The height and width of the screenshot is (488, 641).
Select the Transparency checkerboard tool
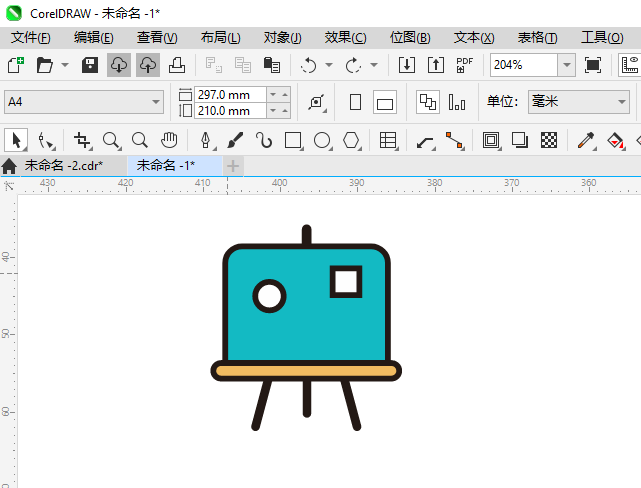(549, 141)
